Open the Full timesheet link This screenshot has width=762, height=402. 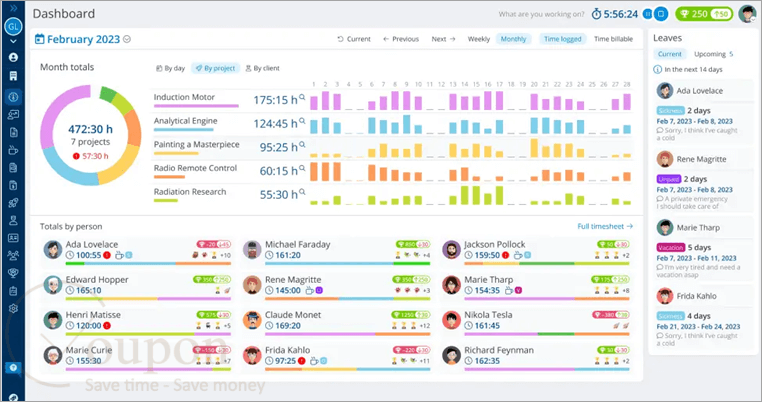(x=605, y=226)
